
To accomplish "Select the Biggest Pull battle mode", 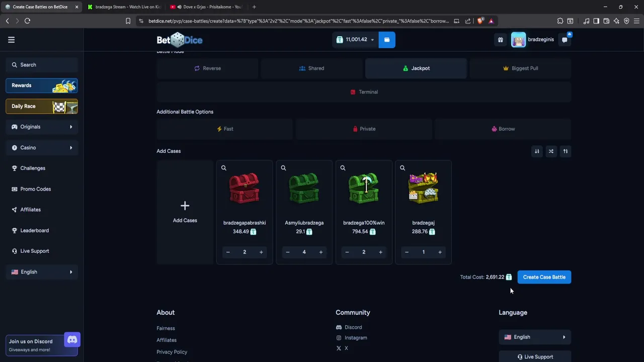I will point(520,68).
